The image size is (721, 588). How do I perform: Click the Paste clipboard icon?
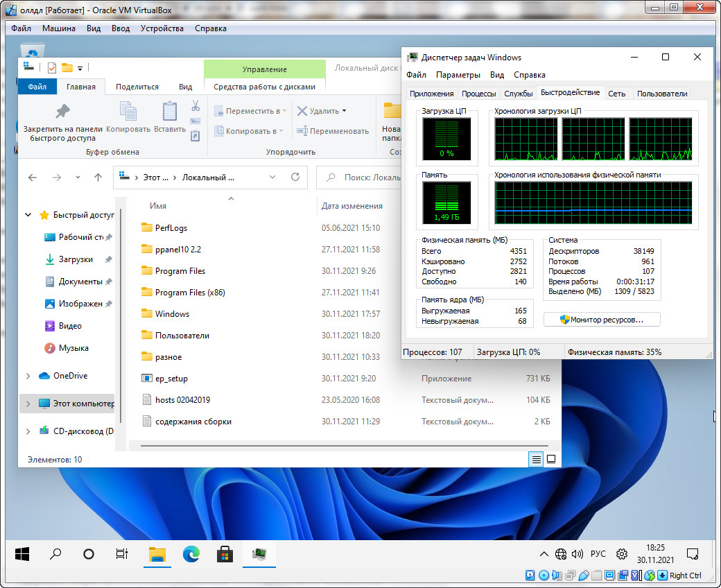point(170,111)
